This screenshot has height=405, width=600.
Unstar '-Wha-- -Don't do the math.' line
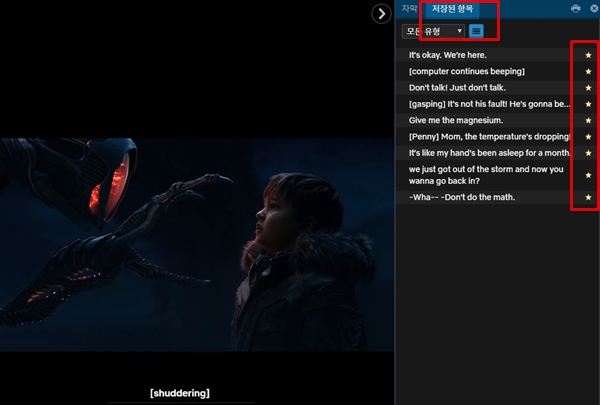[x=588, y=198]
